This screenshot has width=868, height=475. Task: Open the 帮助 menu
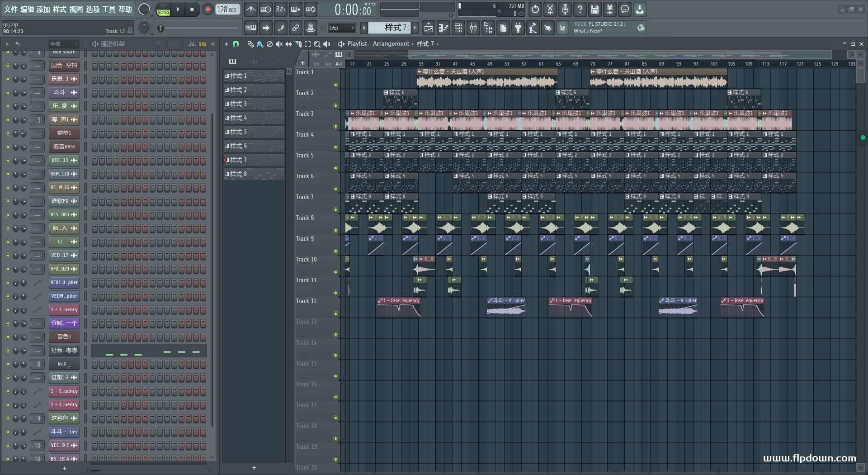[125, 9]
